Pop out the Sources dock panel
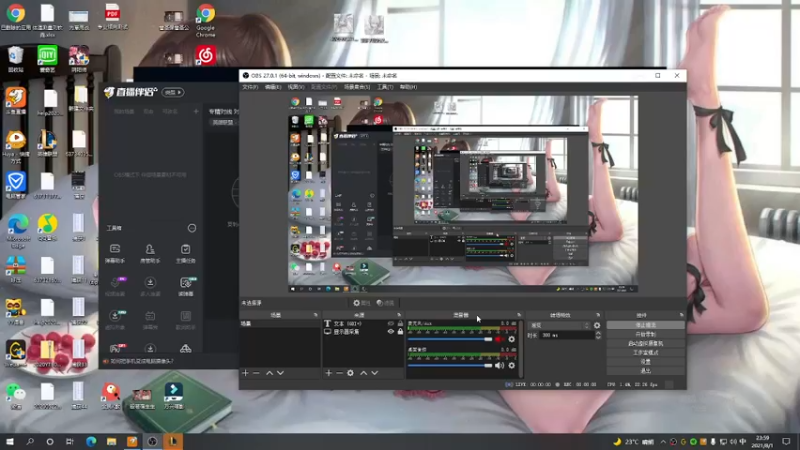Image resolution: width=800 pixels, height=450 pixels. pos(399,315)
